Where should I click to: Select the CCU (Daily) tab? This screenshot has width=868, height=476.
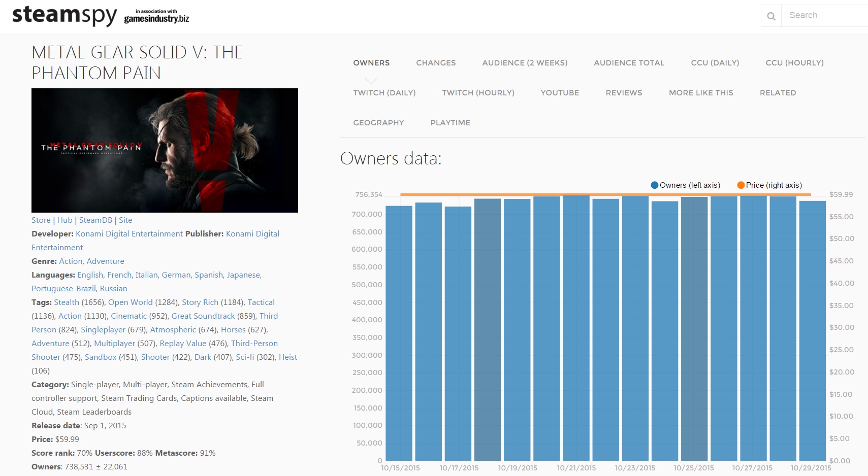pos(715,63)
